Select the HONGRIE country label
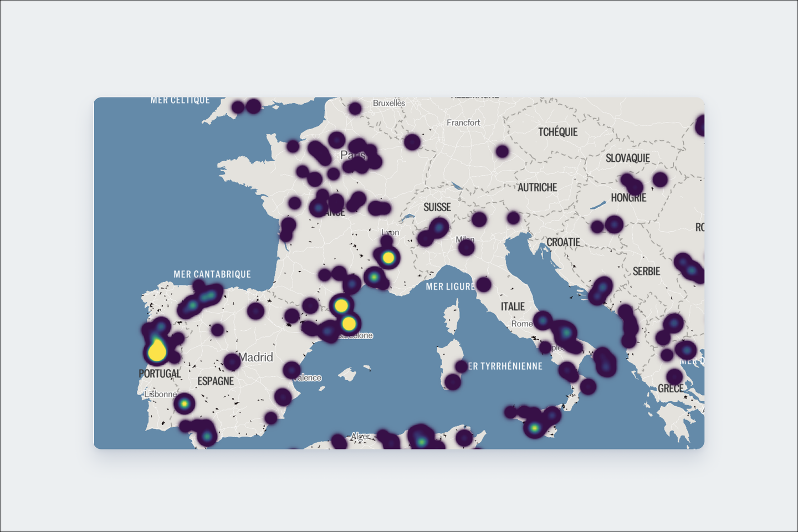Image resolution: width=798 pixels, height=532 pixels. pos(629,197)
